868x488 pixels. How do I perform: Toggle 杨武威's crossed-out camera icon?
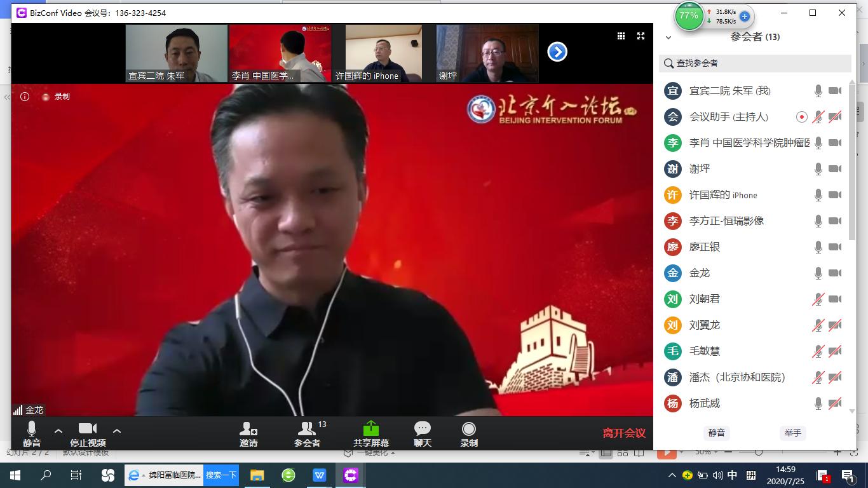coord(835,403)
